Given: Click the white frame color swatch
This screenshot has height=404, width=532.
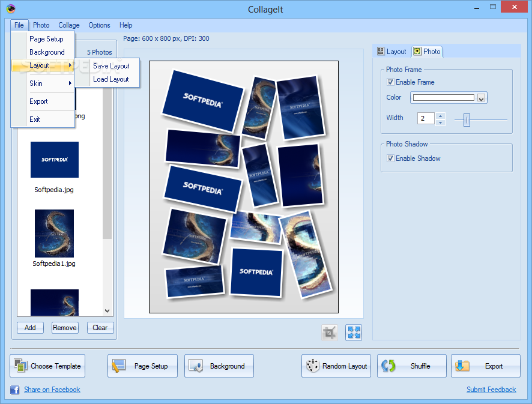Looking at the screenshot, I should pyautogui.click(x=444, y=98).
